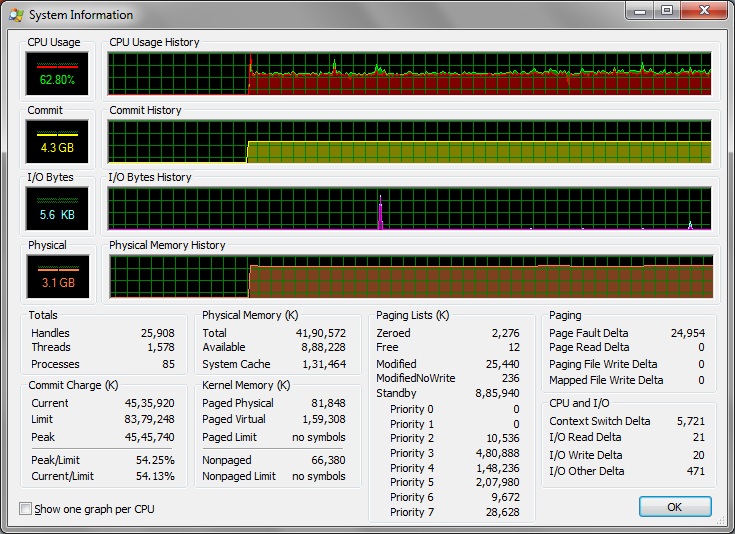The image size is (735, 534).
Task: Click I/O Other Delta value 471
Action: [696, 471]
